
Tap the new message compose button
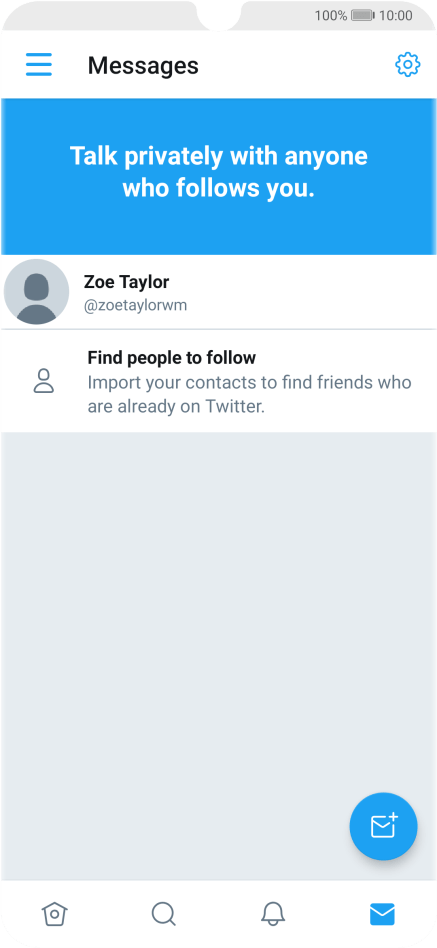point(383,826)
